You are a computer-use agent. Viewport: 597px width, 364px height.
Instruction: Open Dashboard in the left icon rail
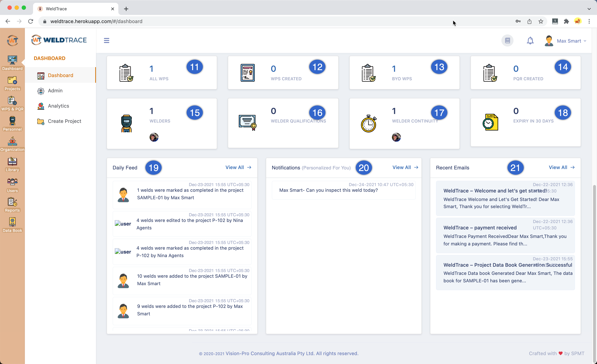click(x=12, y=63)
